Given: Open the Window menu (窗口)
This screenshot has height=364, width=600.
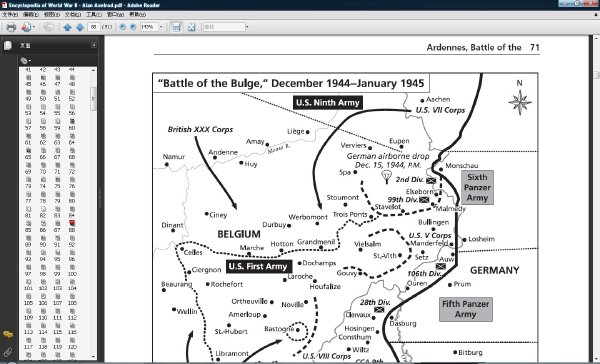Looking at the screenshot, I should [115, 15].
